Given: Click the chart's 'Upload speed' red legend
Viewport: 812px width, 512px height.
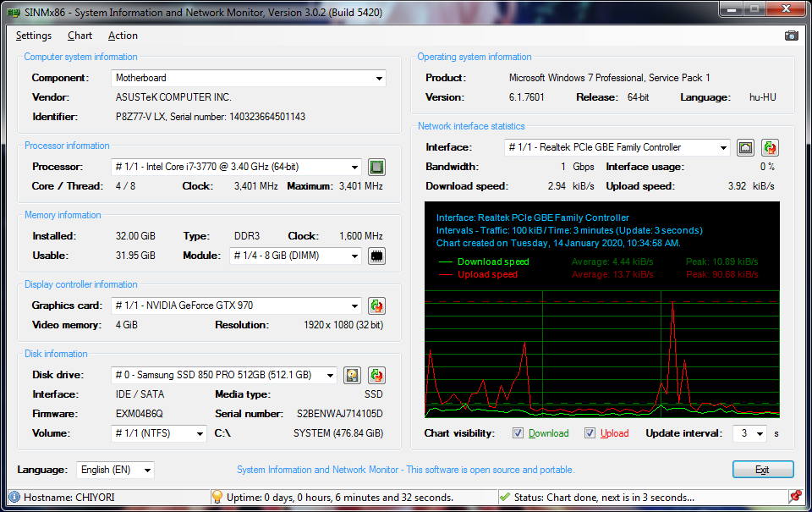Looking at the screenshot, I should (487, 275).
